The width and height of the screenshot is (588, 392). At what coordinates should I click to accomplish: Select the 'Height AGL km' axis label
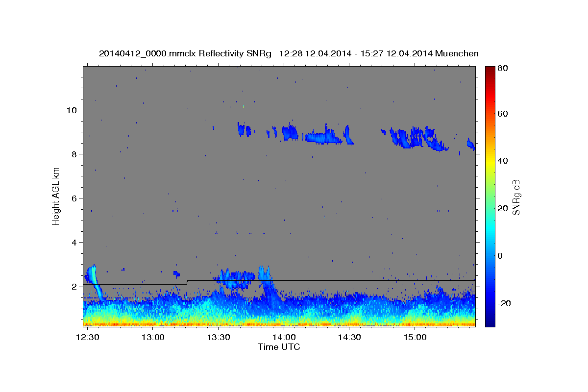point(56,196)
